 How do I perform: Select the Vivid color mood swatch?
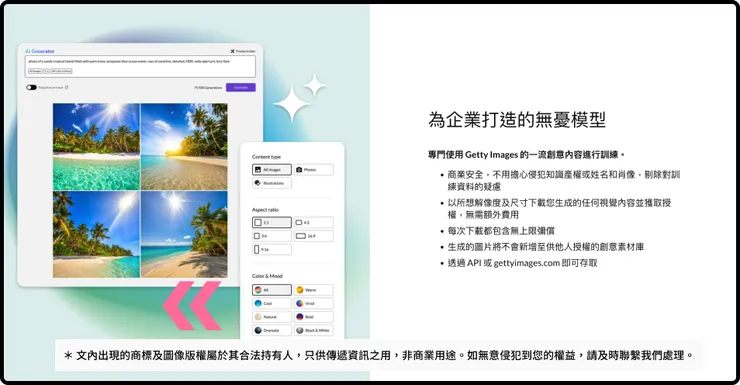coord(314,303)
